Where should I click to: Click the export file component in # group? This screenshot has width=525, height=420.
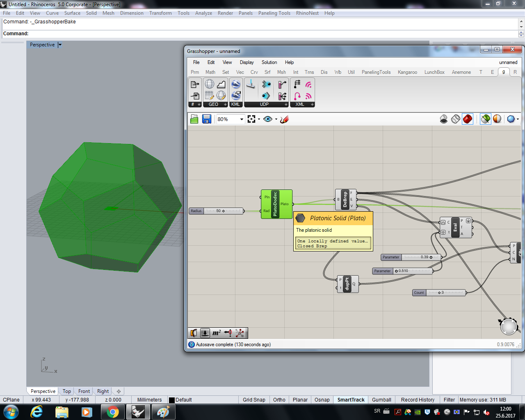[195, 84]
